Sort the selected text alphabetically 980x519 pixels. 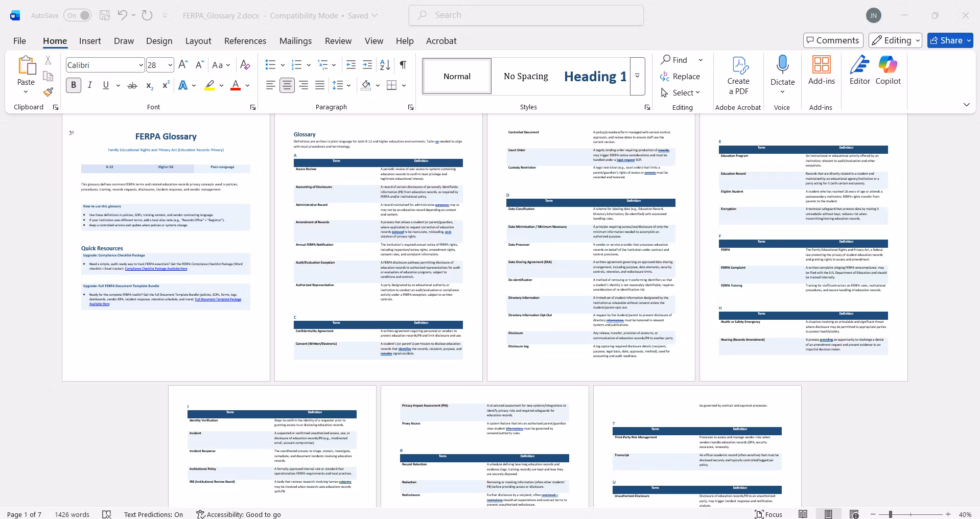click(385, 65)
